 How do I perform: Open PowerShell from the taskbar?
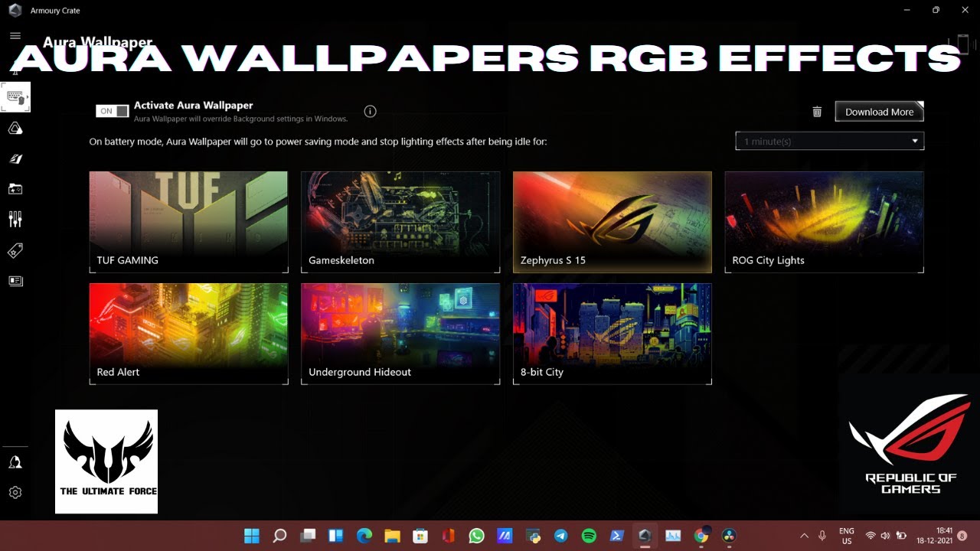(617, 536)
